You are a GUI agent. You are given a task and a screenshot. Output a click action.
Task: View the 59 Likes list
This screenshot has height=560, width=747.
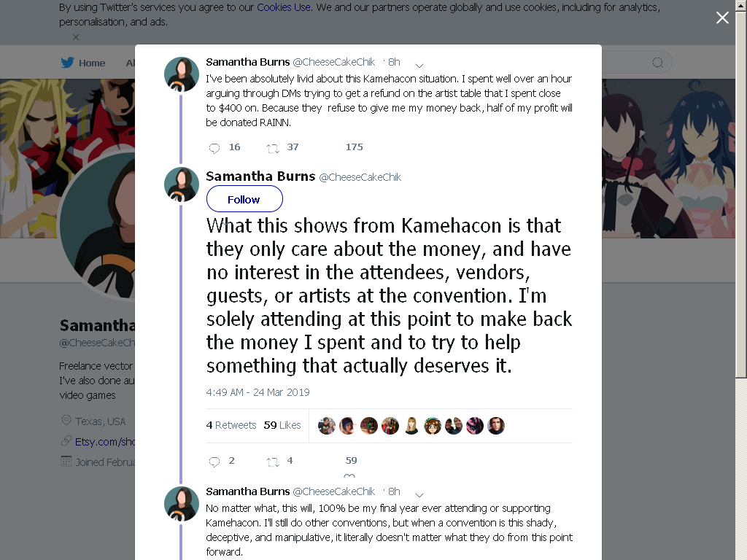[282, 425]
